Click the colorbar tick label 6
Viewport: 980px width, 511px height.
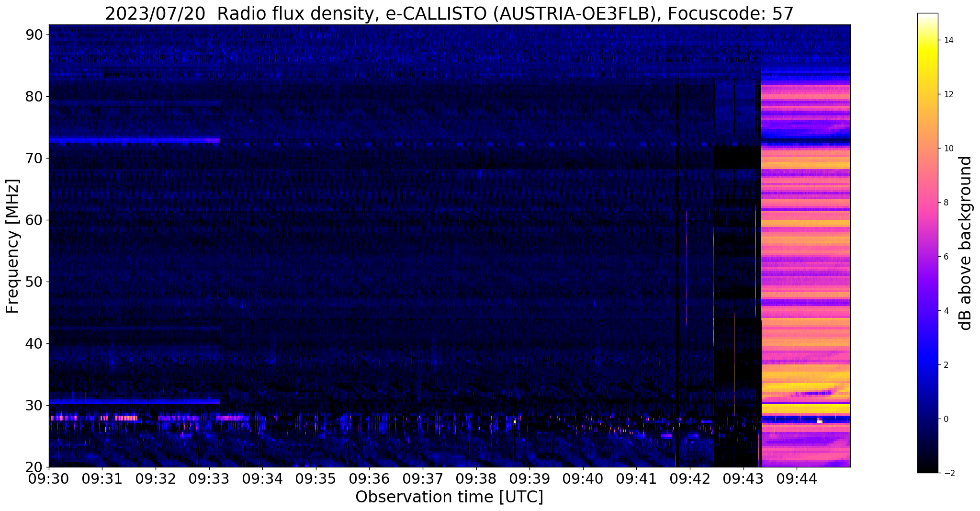(x=946, y=257)
